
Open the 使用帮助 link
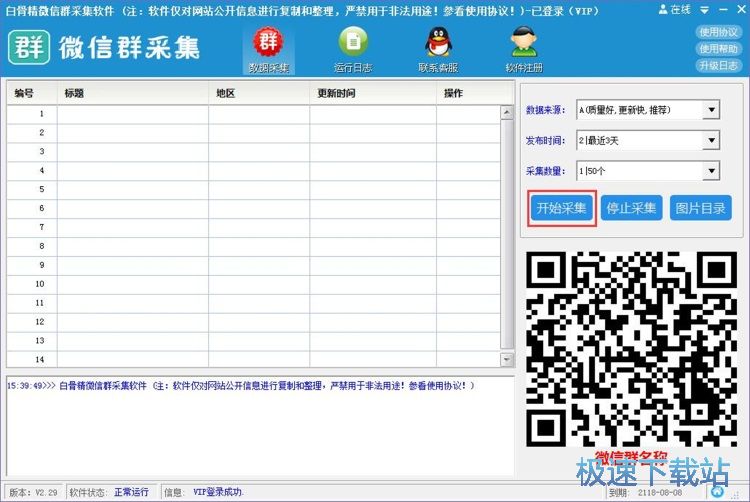pos(718,49)
